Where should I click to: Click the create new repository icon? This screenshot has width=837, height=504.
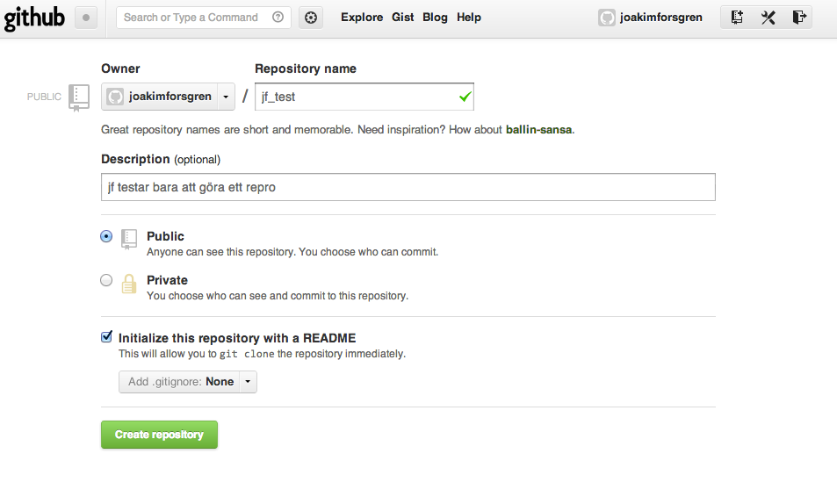click(737, 18)
